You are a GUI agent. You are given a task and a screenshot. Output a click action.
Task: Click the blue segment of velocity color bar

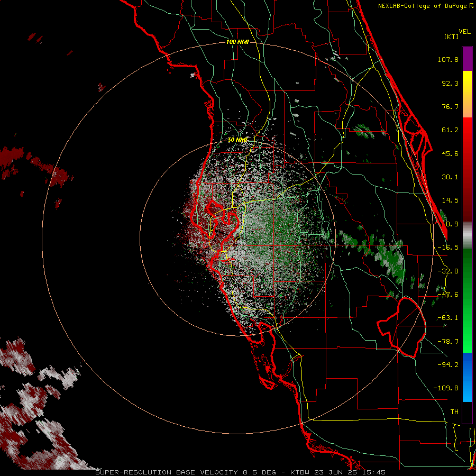pos(467,377)
